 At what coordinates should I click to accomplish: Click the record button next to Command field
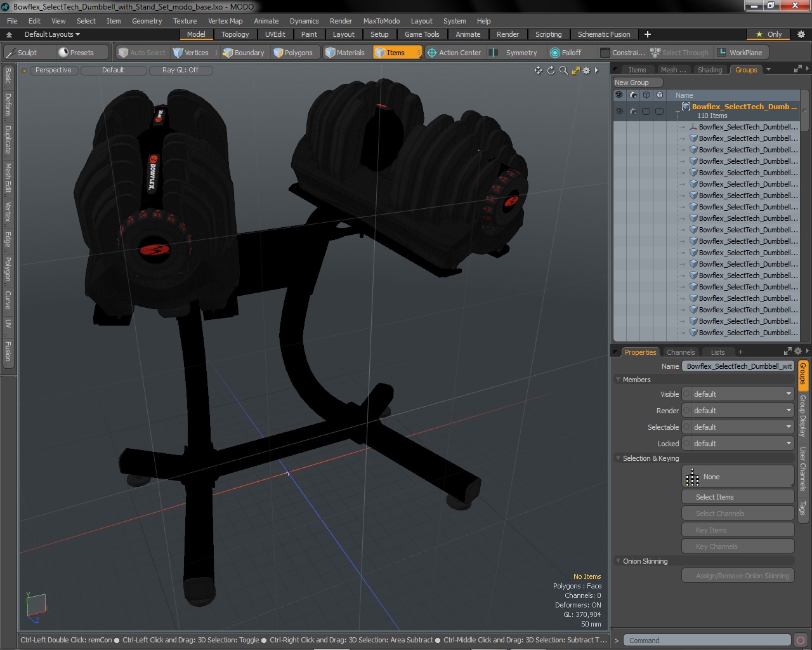point(801,640)
